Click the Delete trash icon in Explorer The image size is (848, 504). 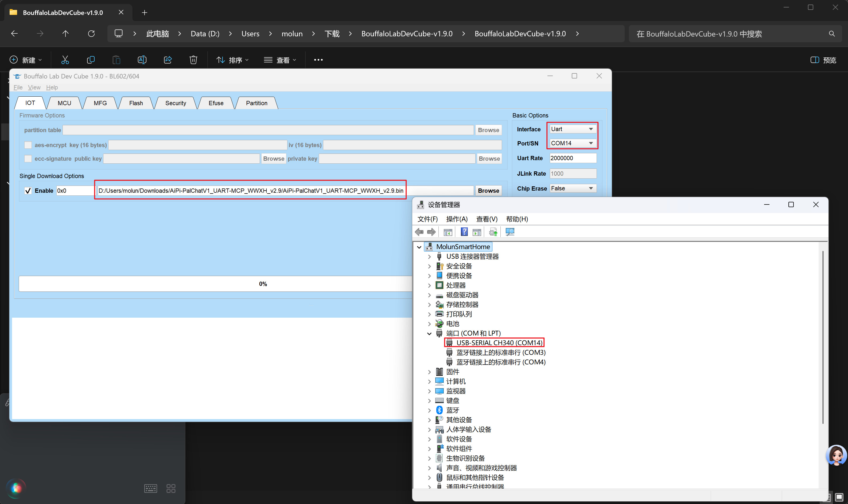point(193,60)
